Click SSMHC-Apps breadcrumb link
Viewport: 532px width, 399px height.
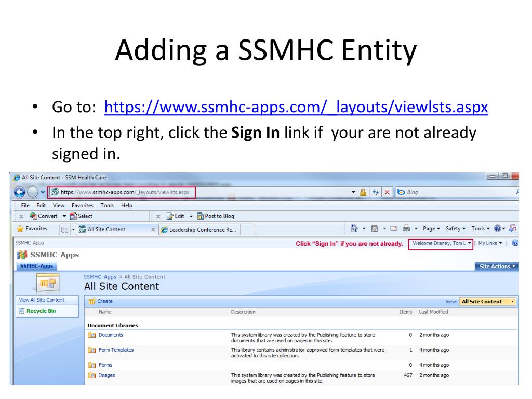100,277
